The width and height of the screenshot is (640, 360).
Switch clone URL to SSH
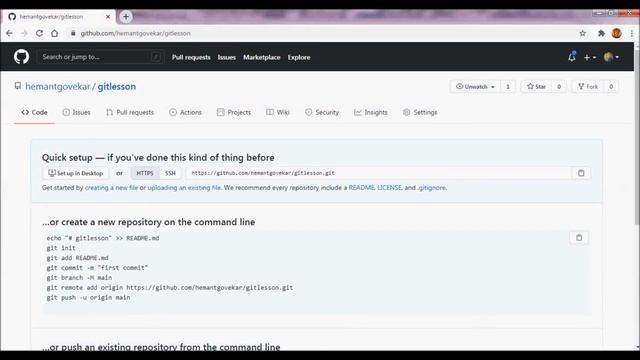[170, 173]
